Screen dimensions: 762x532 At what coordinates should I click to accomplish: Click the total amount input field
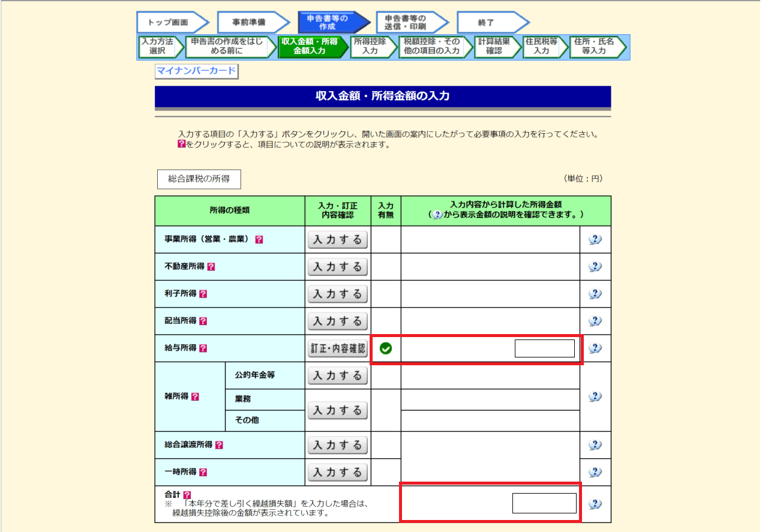(x=545, y=504)
